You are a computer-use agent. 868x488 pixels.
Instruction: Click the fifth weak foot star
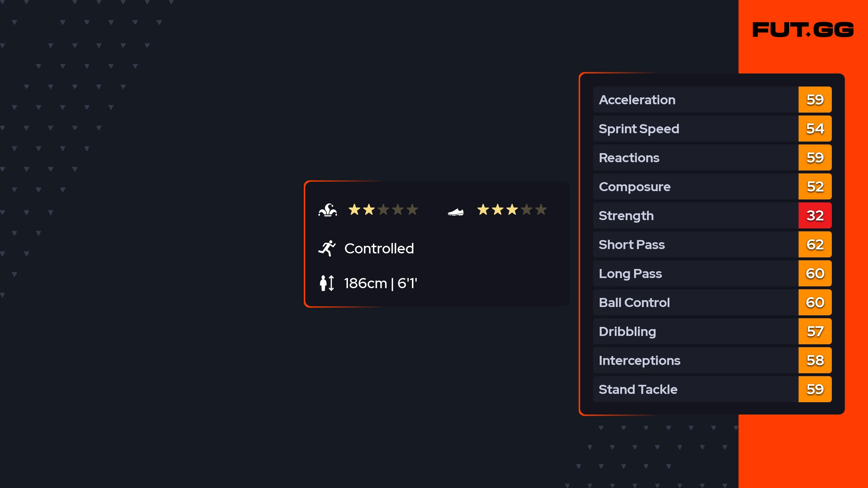(541, 210)
